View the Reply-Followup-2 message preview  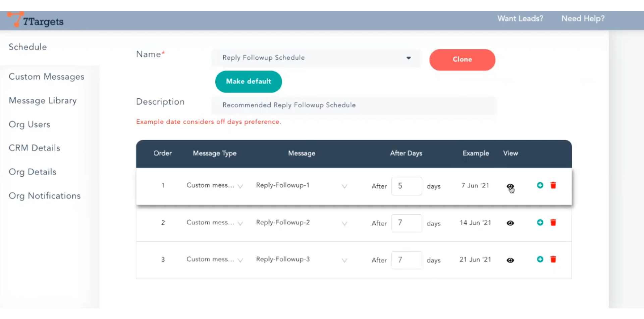point(510,223)
